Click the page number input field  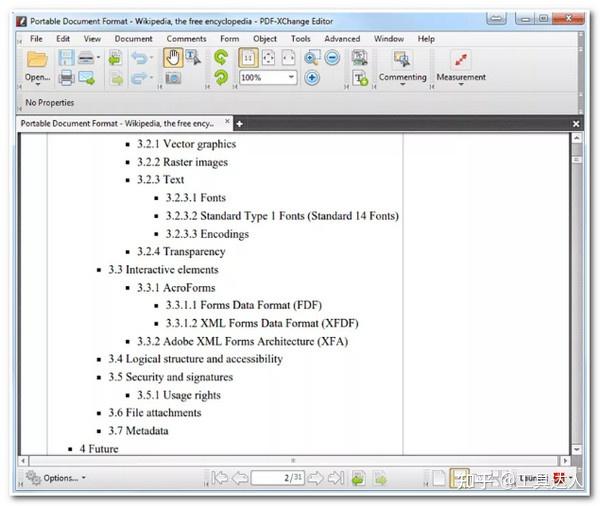click(x=277, y=478)
